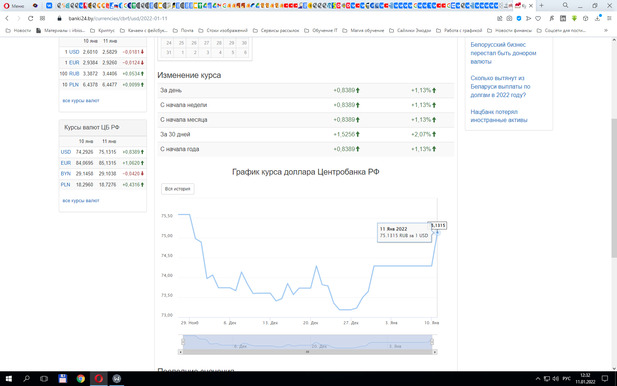The image size is (617, 386).
Task: Grab the chart navigator left handle
Action: tap(183, 342)
